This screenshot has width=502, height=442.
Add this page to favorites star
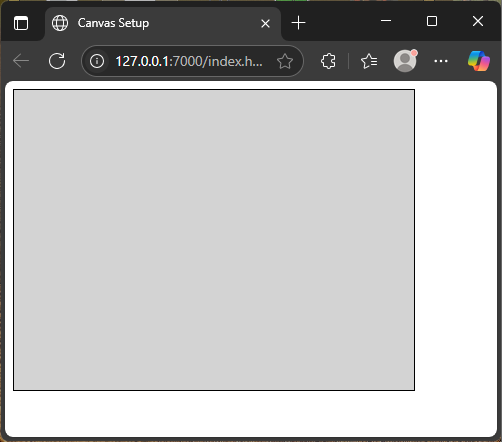click(285, 61)
